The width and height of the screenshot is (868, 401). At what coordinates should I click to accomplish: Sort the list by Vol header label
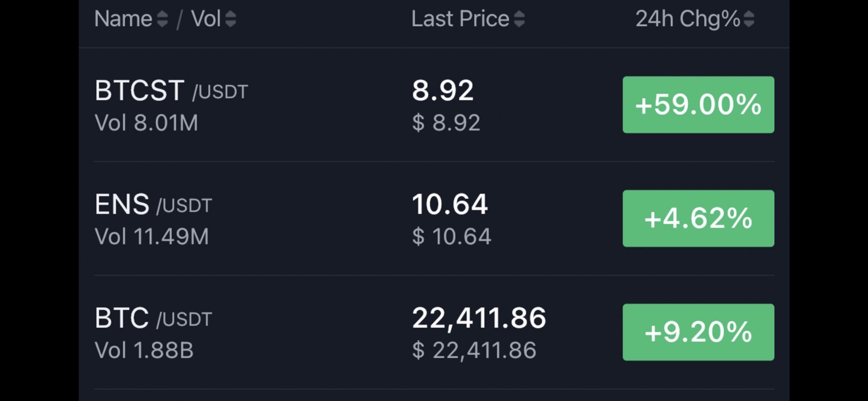205,19
